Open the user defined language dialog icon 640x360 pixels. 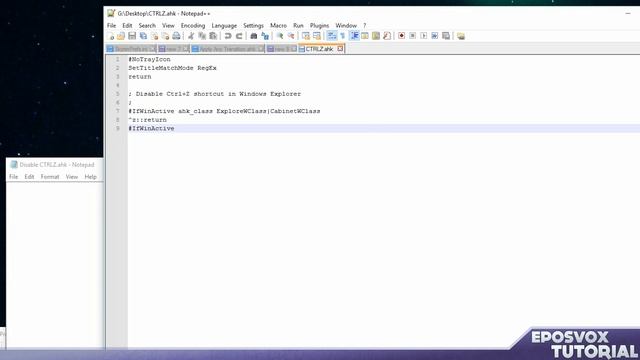pyautogui.click(x=365, y=36)
